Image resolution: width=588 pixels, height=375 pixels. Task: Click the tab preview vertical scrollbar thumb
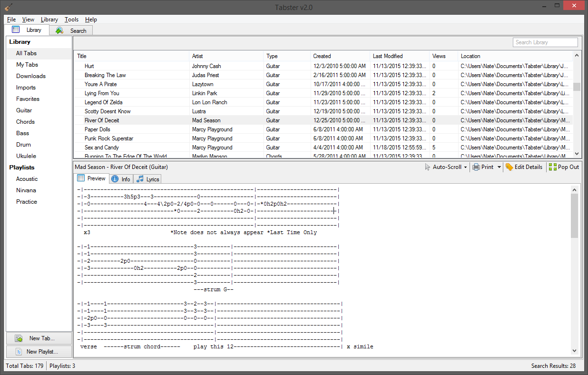[574, 216]
